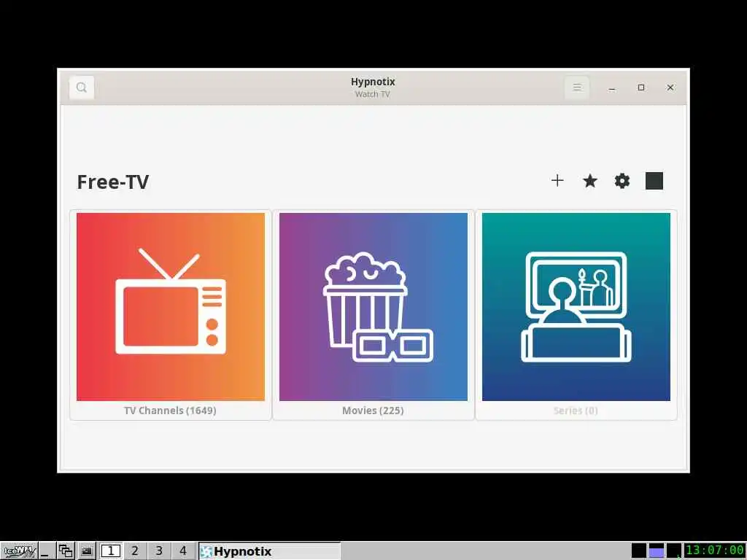Switch to workspace 3
Screen dimensions: 747x560
coord(159,551)
